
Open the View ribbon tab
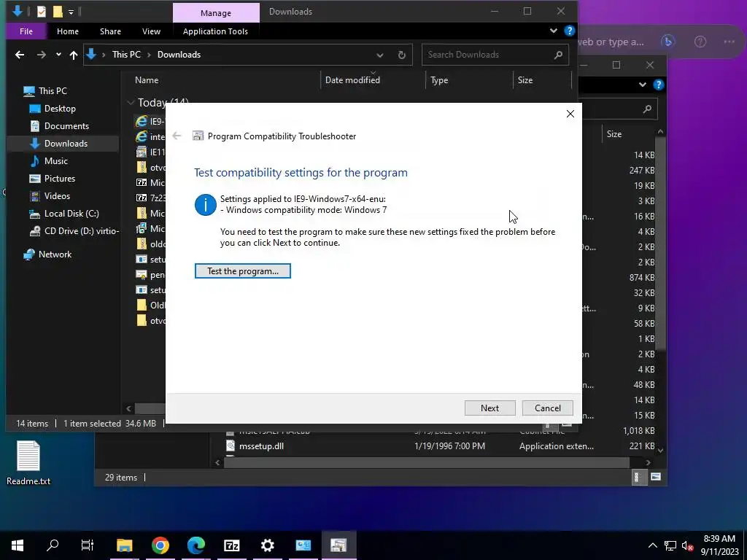click(x=151, y=31)
